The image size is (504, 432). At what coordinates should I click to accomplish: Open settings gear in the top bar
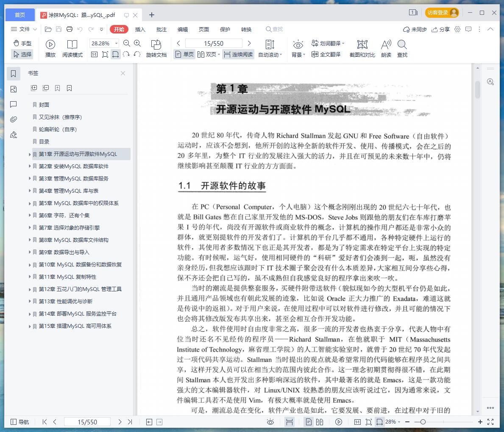(x=457, y=29)
